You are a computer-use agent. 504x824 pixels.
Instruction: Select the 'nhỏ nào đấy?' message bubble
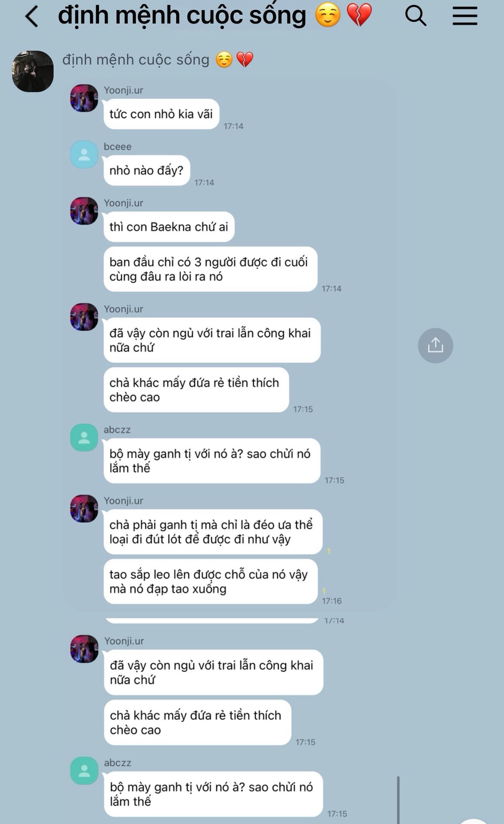point(147,170)
